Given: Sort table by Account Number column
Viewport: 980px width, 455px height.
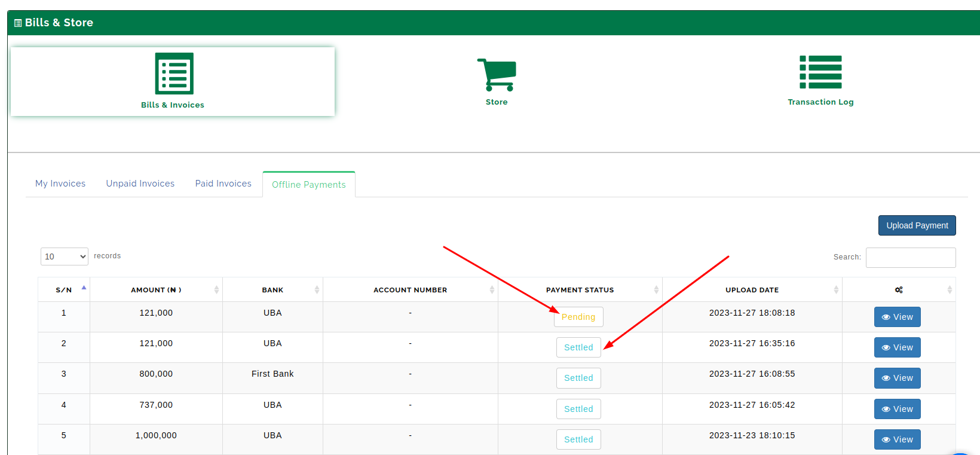Looking at the screenshot, I should click(411, 290).
